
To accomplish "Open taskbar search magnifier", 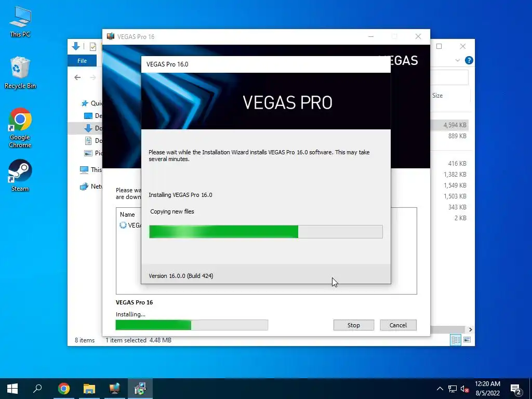I will click(x=37, y=389).
